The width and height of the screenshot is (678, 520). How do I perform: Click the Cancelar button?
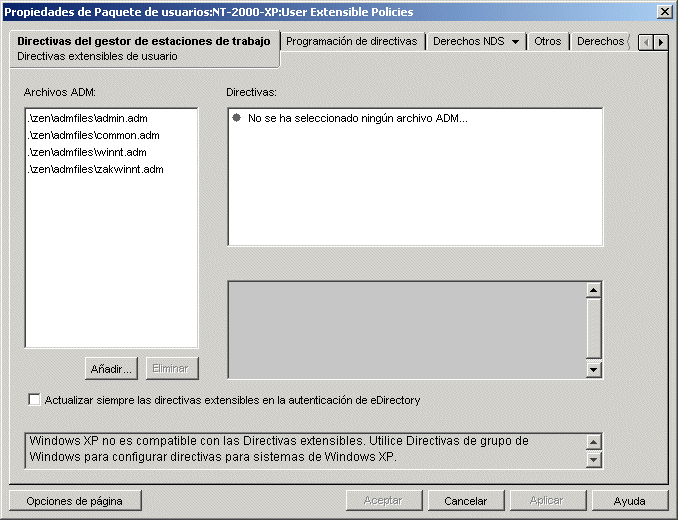point(466,501)
